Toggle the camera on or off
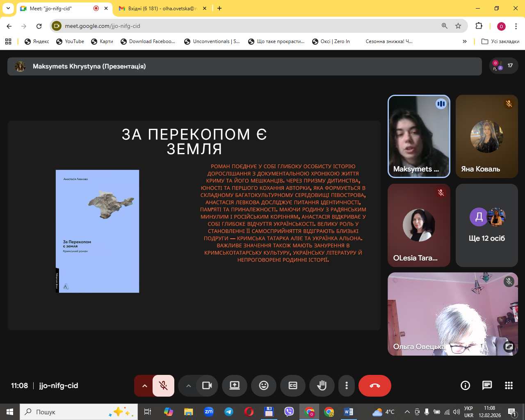The image size is (525, 420). pyautogui.click(x=207, y=386)
